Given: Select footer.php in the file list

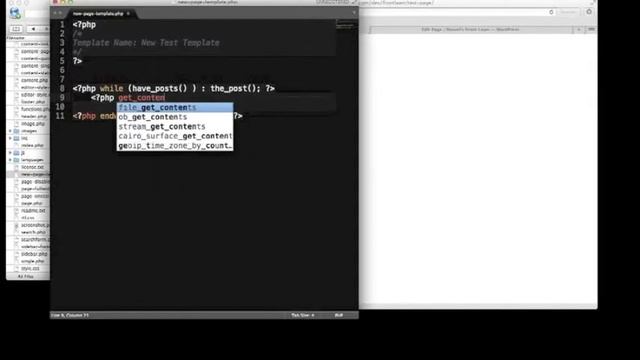Looking at the screenshot, I should [32, 102].
